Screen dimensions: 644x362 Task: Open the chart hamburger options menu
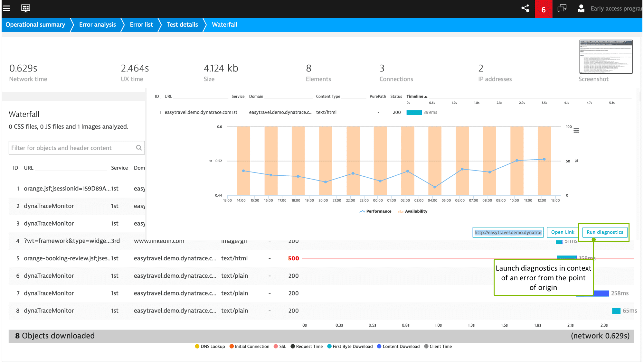click(576, 131)
